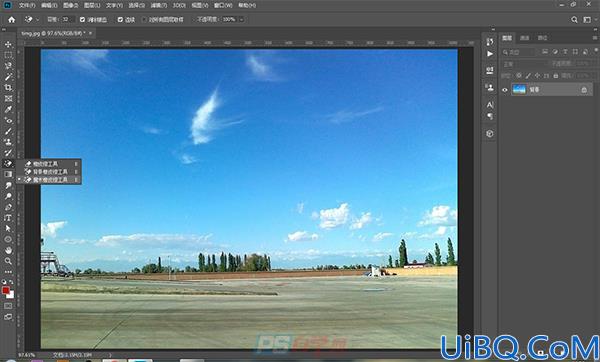Select the Pen tool
600x362 pixels.
tap(8, 207)
